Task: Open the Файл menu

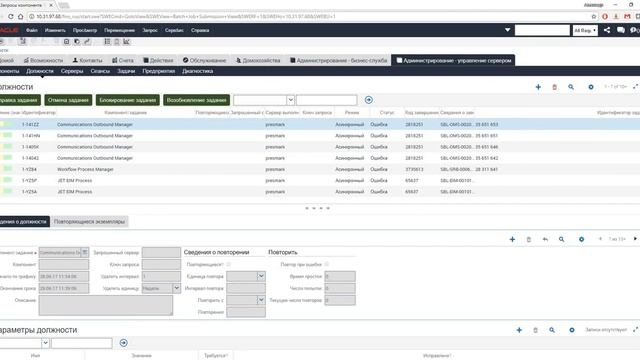Action: 31,30
